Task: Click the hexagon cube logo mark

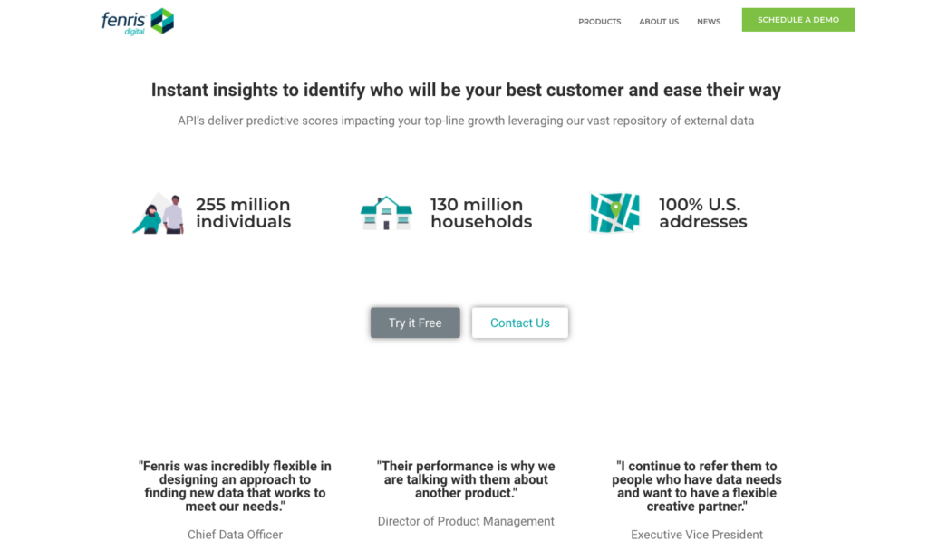Action: click(x=162, y=21)
